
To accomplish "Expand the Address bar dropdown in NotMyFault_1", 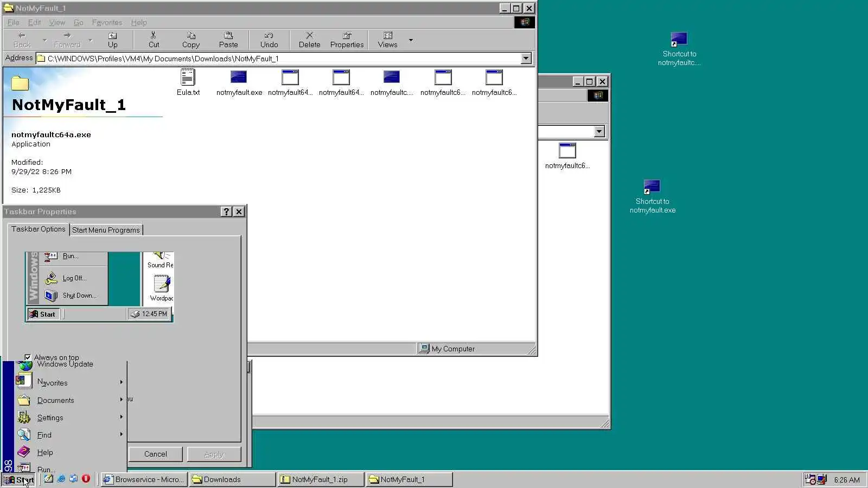I will 526,59.
